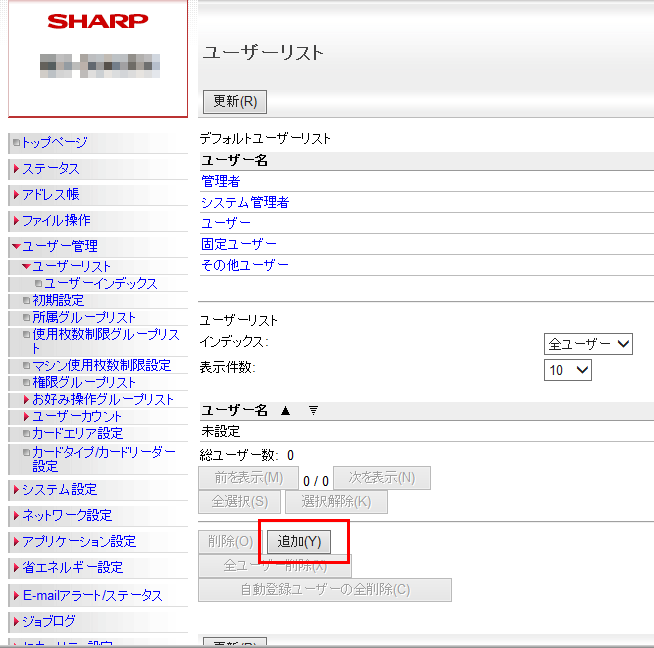Image resolution: width=654 pixels, height=648 pixels.
Task: Select the 固定ユーザー link
Action: tap(239, 244)
